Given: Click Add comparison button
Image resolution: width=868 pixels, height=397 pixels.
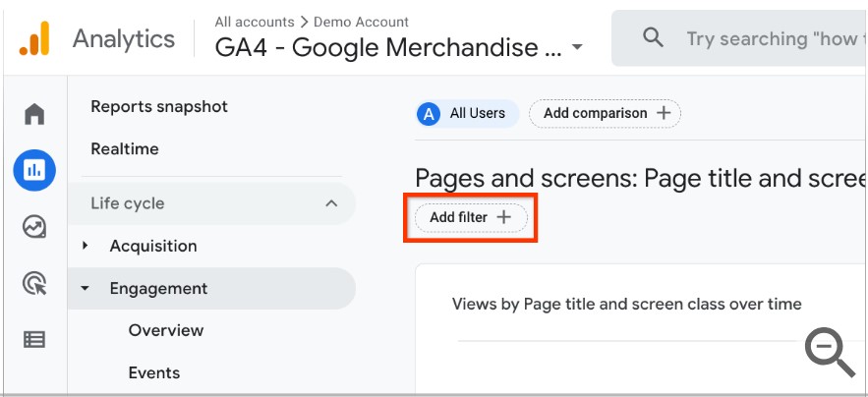Looking at the screenshot, I should [x=605, y=113].
